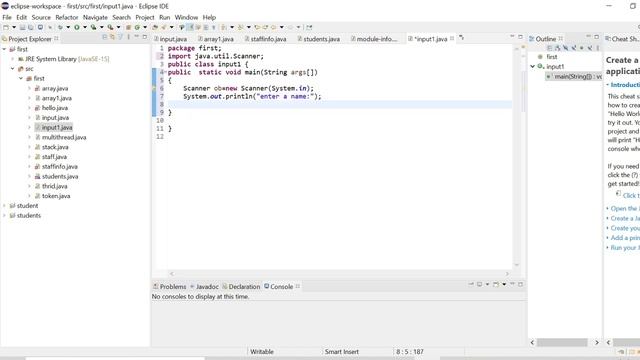Screen dimensions: 640x360
Task: Toggle Link with Editor in Project Explorer
Action: (x=112, y=37)
